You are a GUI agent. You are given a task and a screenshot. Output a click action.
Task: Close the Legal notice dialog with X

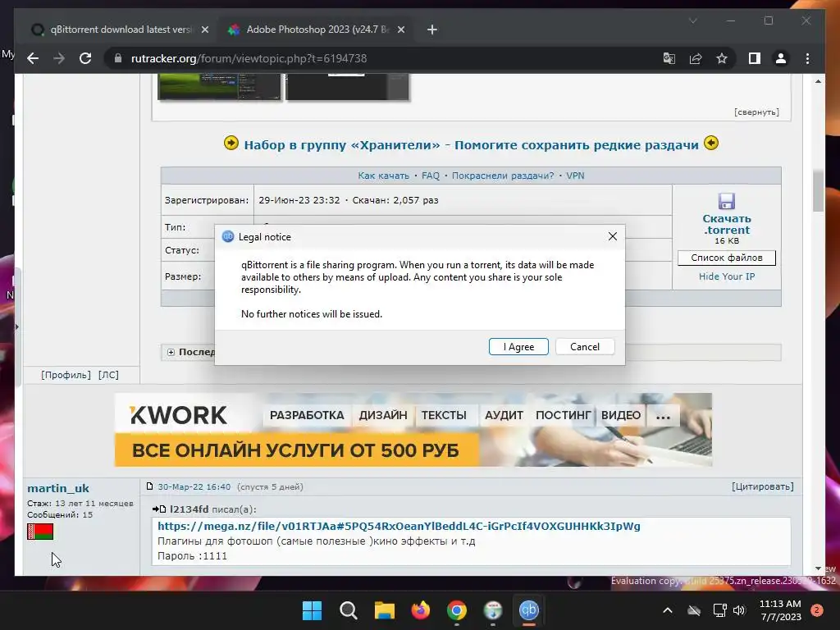pos(613,236)
